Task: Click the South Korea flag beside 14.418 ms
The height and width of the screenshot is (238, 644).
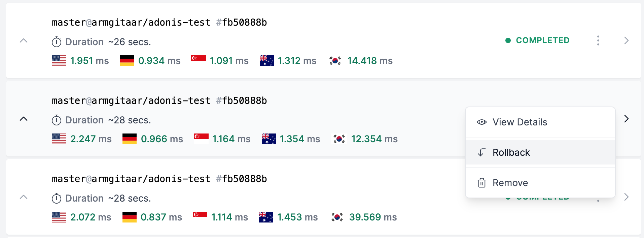Action: pos(335,61)
